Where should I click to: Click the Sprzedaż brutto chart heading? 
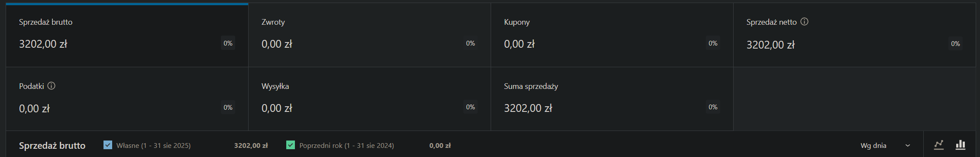(x=52, y=146)
